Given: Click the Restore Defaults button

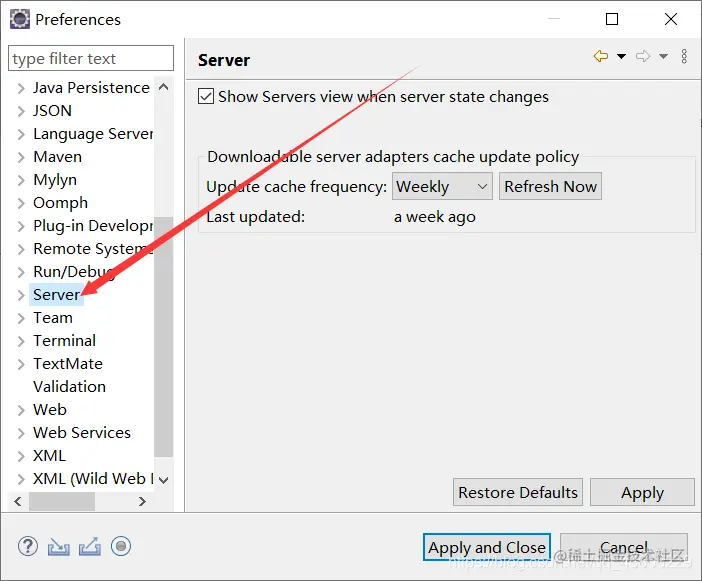Looking at the screenshot, I should 518,492.
